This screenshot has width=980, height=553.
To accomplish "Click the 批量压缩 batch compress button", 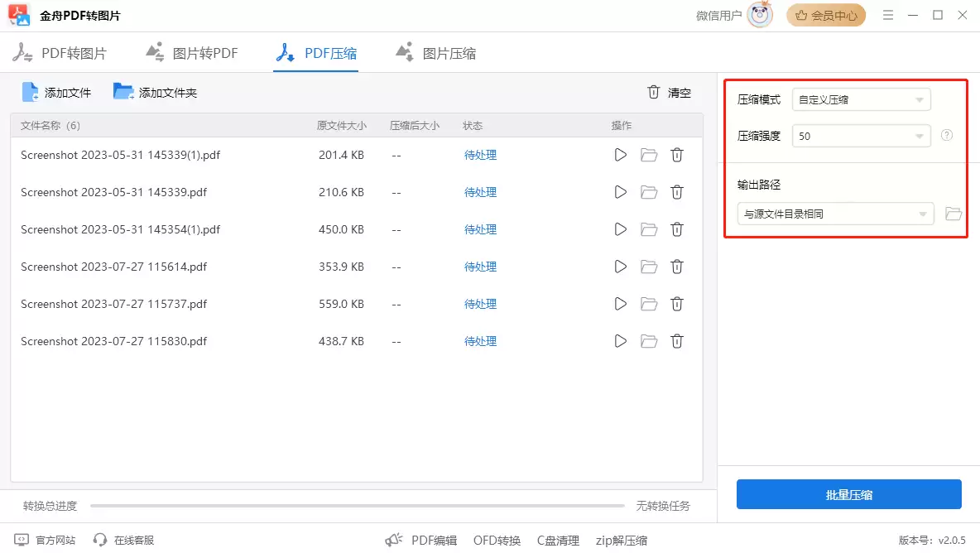I will coord(848,494).
